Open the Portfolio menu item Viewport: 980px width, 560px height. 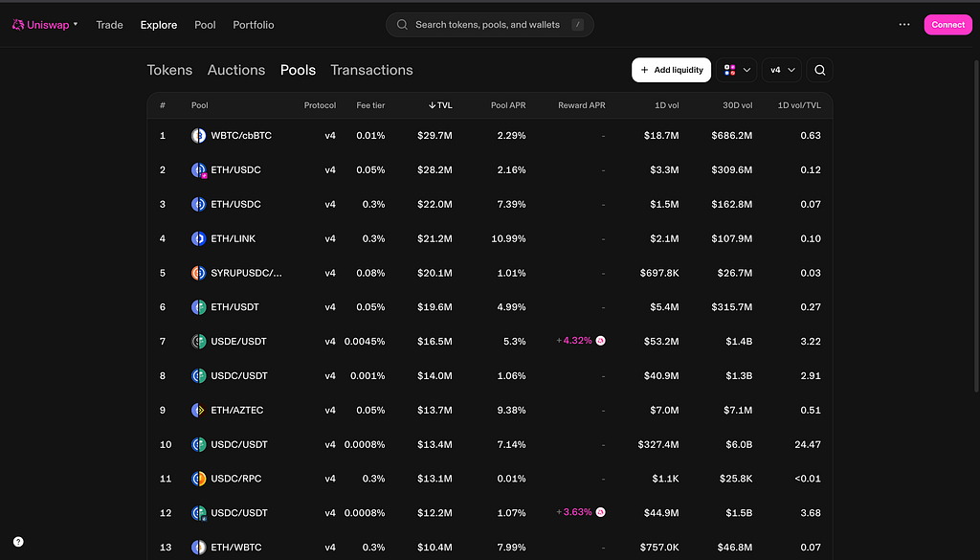coord(253,25)
